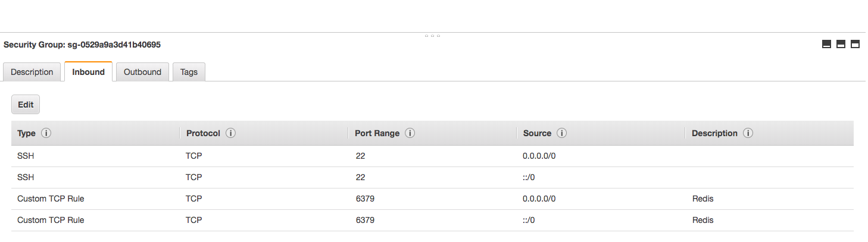Click the Port Range info icon
This screenshot has height=242, width=868.
[x=410, y=133]
